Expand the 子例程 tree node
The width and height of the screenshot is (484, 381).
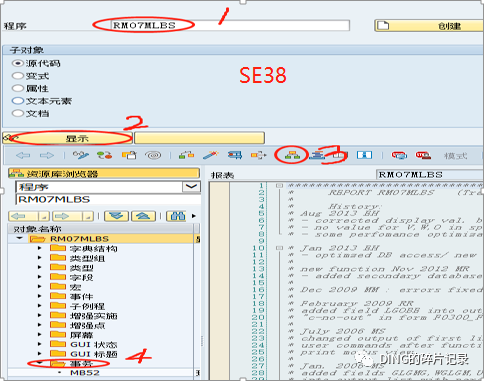40,306
